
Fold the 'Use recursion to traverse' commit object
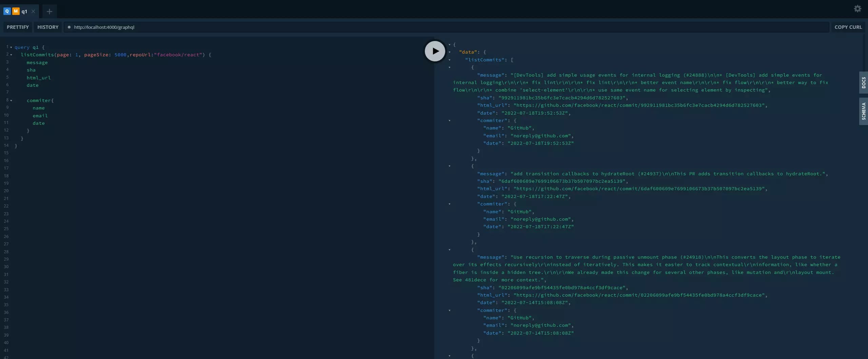[x=450, y=250]
